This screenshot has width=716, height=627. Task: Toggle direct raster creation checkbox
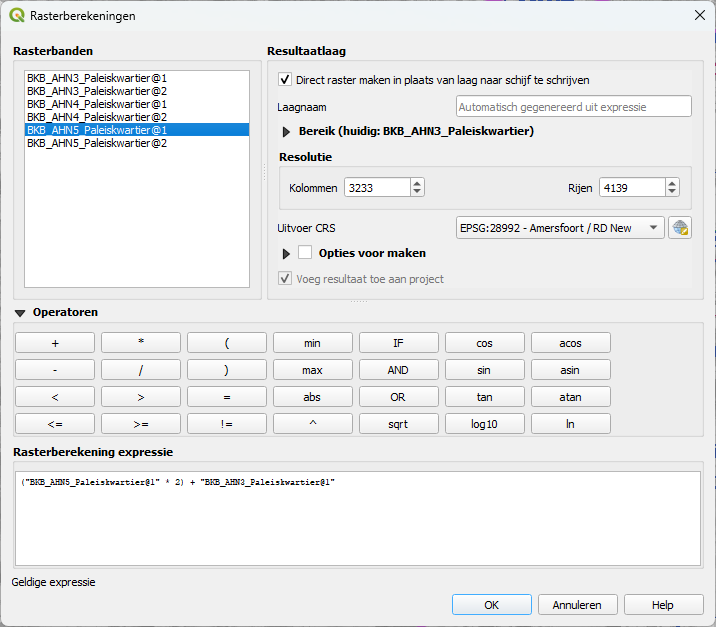286,80
